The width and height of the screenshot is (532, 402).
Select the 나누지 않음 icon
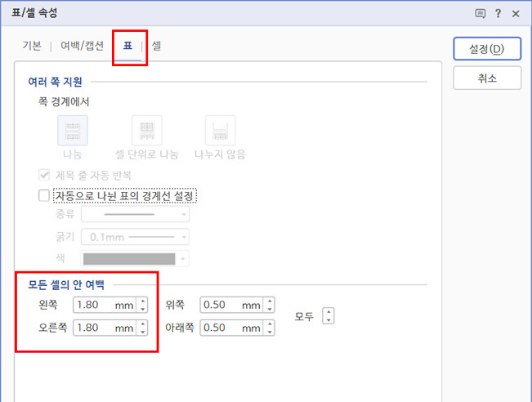(220, 131)
